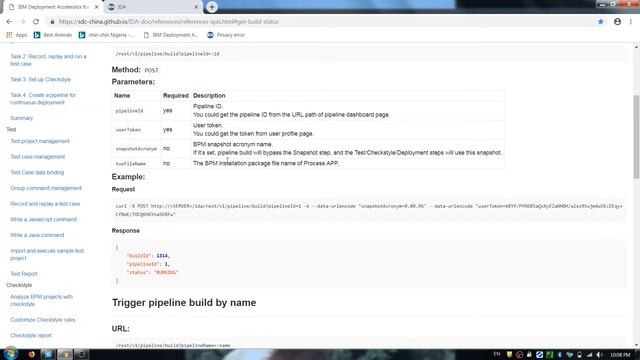Open Customize Checkstyle rules page

[43, 320]
